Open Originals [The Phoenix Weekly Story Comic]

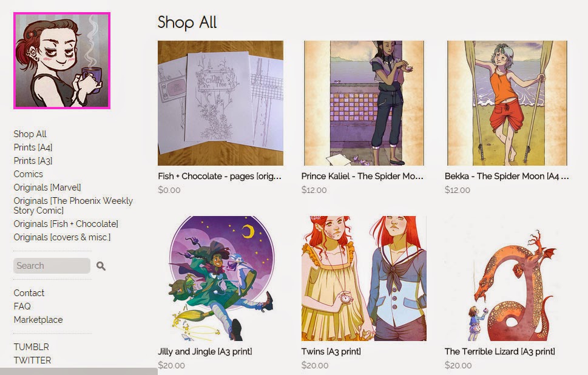(x=73, y=206)
